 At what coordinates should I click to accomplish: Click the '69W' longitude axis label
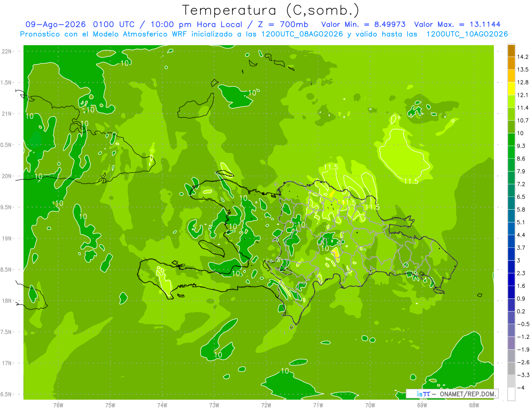422,405
